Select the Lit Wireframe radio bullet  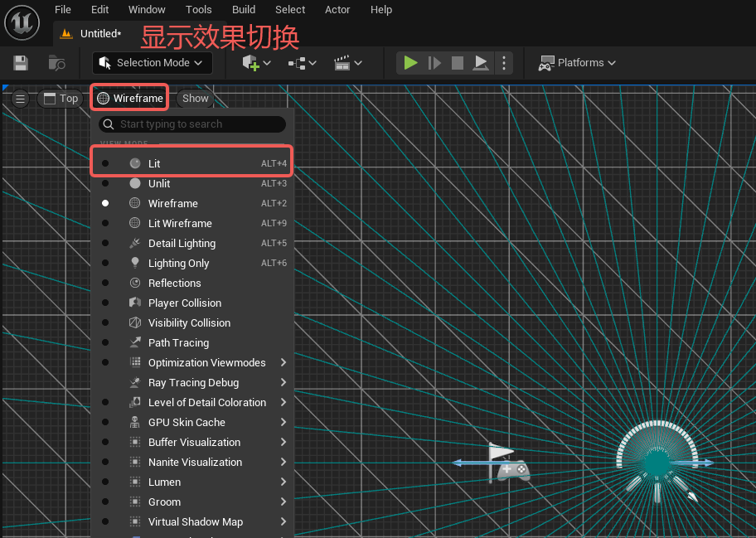105,223
